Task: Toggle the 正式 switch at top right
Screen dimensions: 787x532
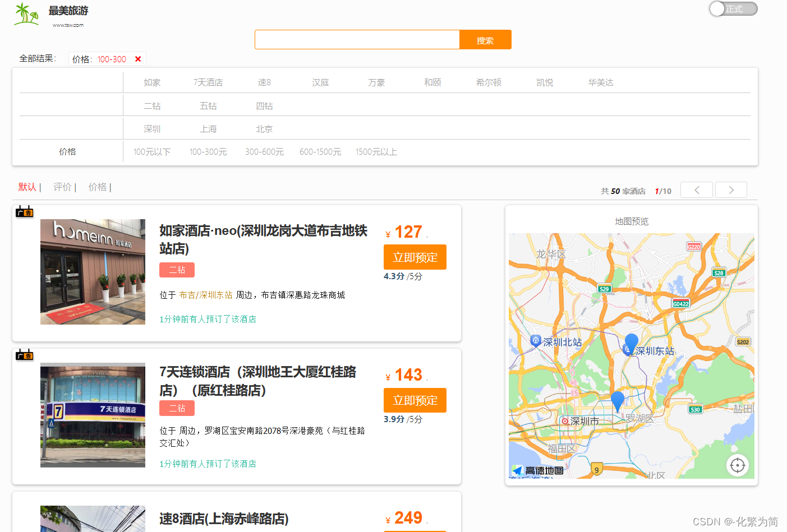Action: pyautogui.click(x=733, y=8)
